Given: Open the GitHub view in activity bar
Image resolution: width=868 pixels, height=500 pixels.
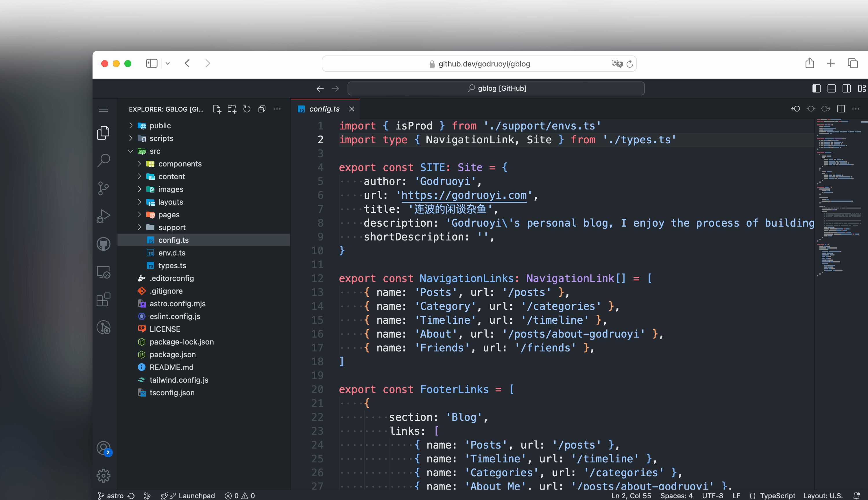Looking at the screenshot, I should (x=104, y=244).
